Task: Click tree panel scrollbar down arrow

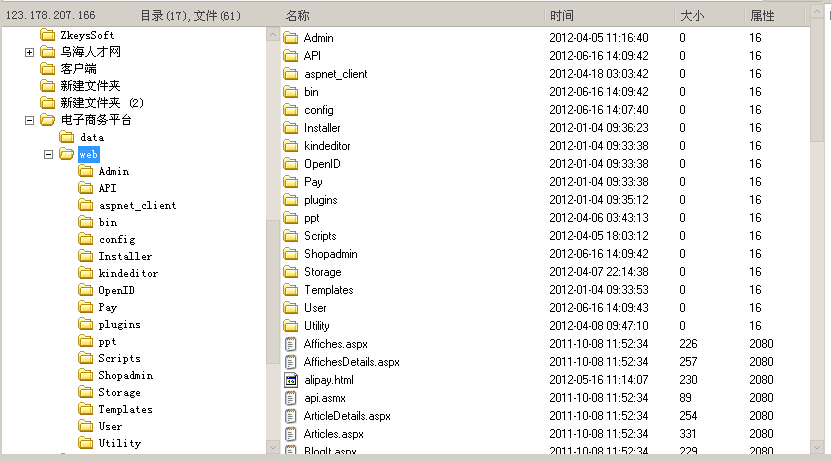Action: [x=273, y=447]
